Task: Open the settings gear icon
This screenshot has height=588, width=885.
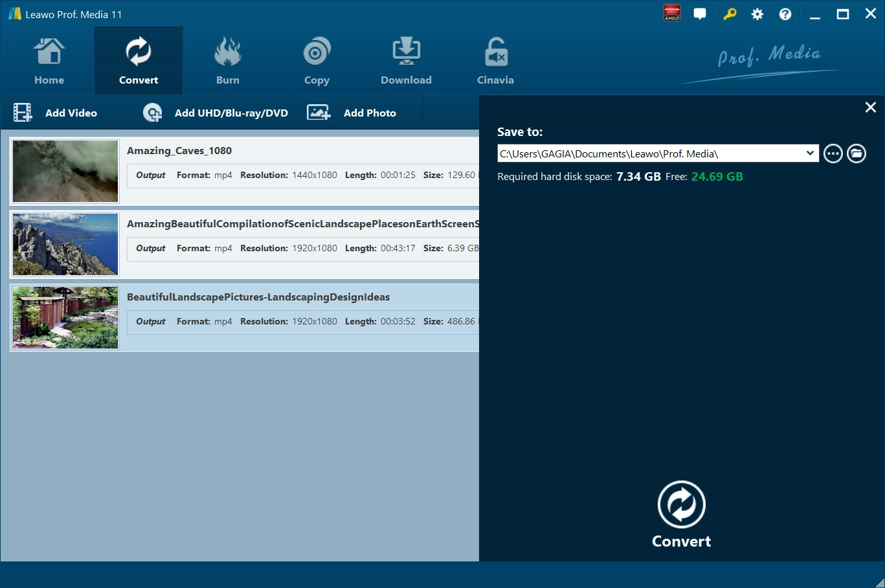Action: [757, 14]
